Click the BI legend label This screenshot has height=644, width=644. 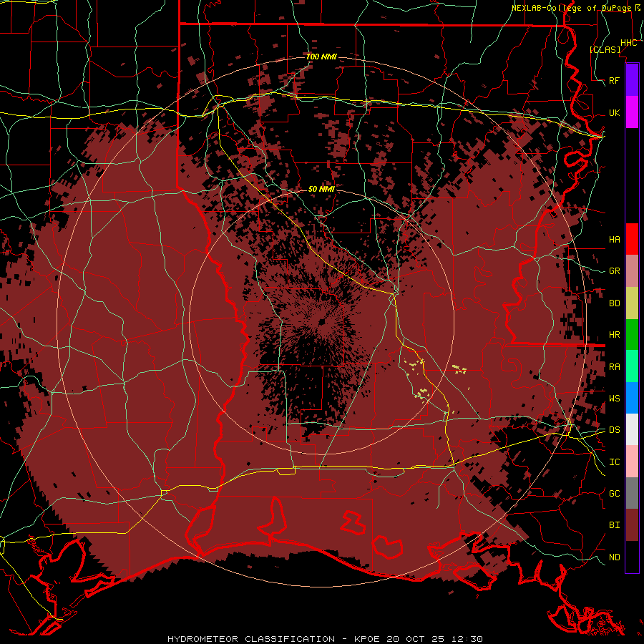pyautogui.click(x=614, y=525)
